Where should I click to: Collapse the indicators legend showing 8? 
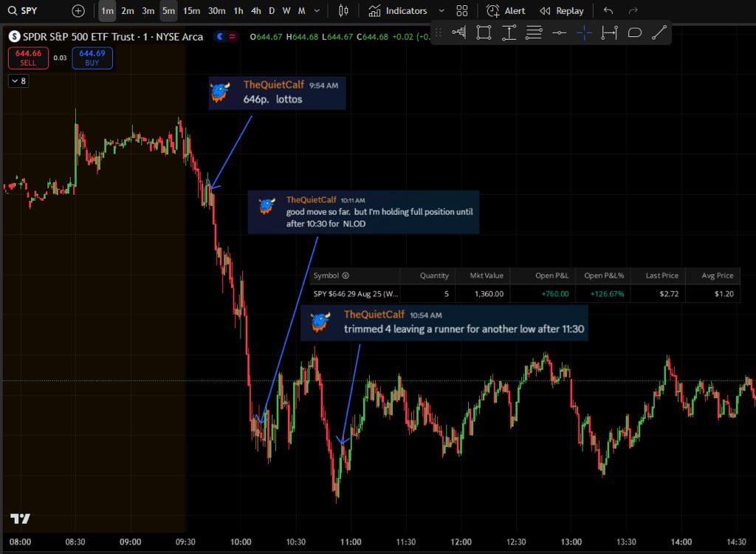(18, 81)
